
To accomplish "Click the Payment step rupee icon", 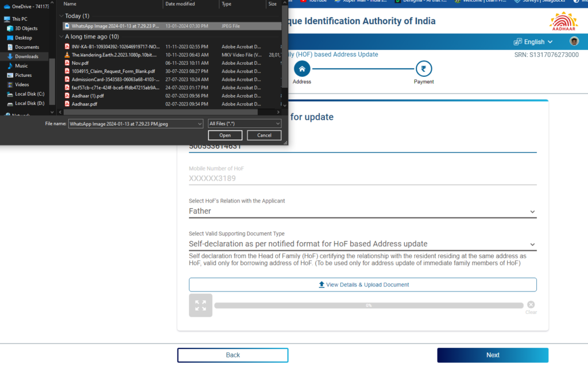I will click(x=424, y=68).
